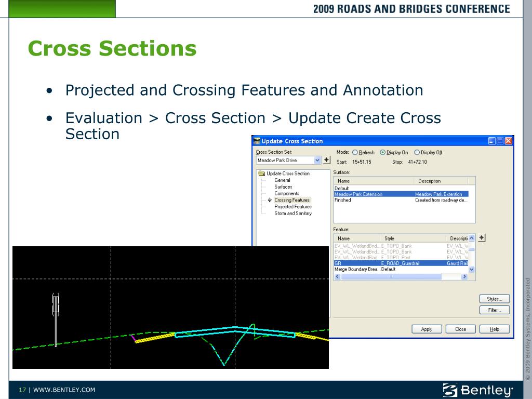532x399 pixels.
Task: Click the Help button
Action: pos(495,329)
